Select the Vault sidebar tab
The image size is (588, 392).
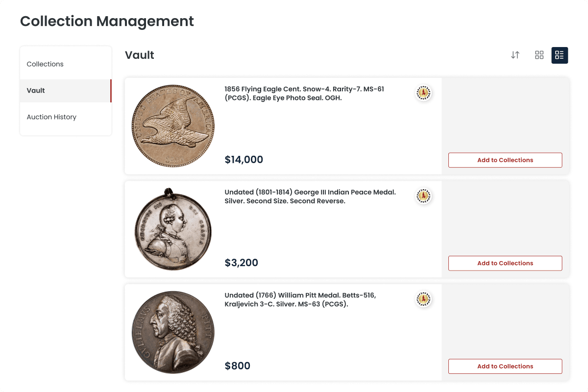(36, 91)
